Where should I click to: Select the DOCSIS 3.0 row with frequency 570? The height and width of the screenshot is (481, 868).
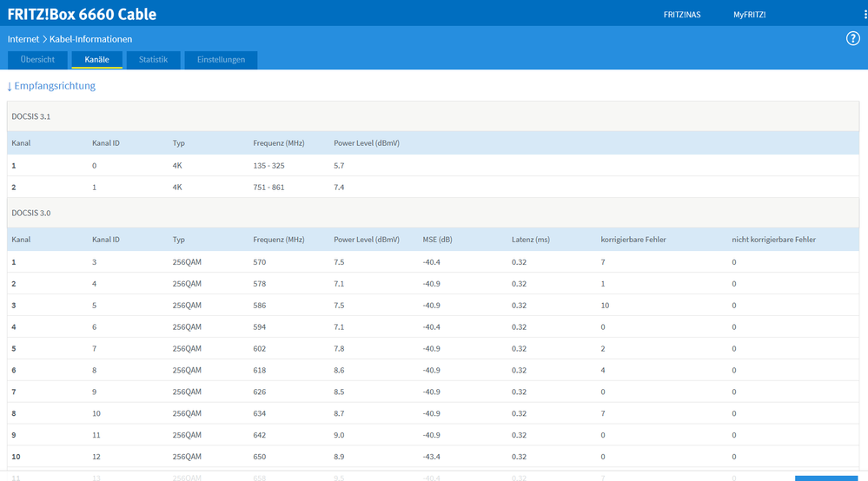tap(261, 261)
